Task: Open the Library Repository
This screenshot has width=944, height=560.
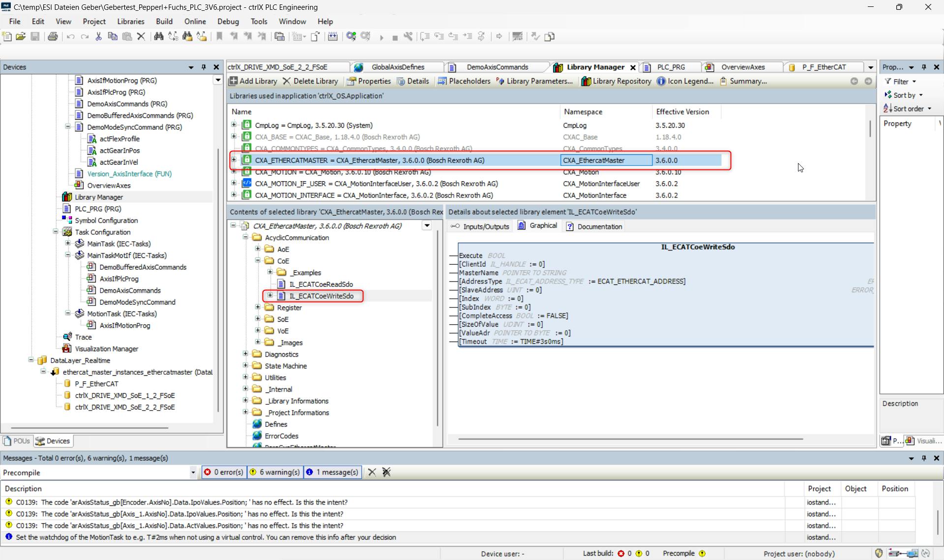Action: (x=617, y=81)
